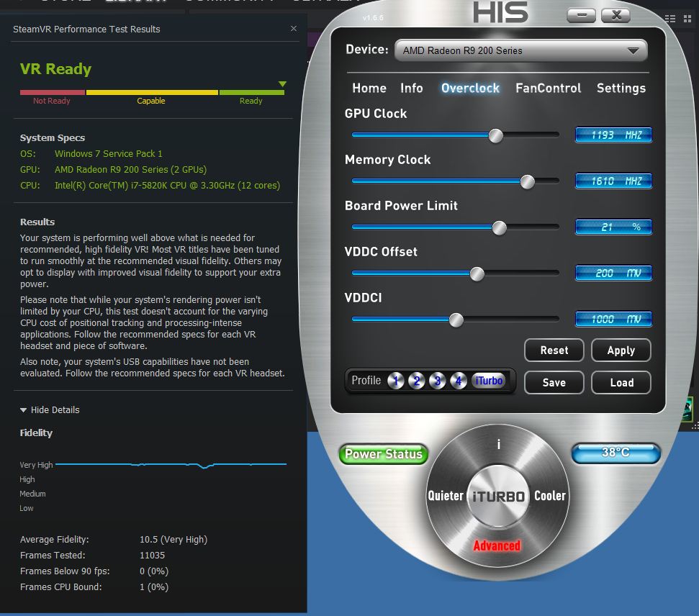Click the '10.5 (Very High)' average fidelity value
This screenshot has width=699, height=616.
[173, 539]
